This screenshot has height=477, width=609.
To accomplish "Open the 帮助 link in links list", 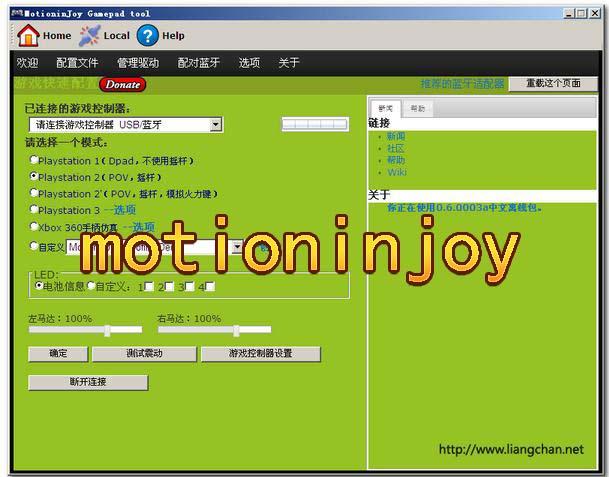I will (x=396, y=160).
